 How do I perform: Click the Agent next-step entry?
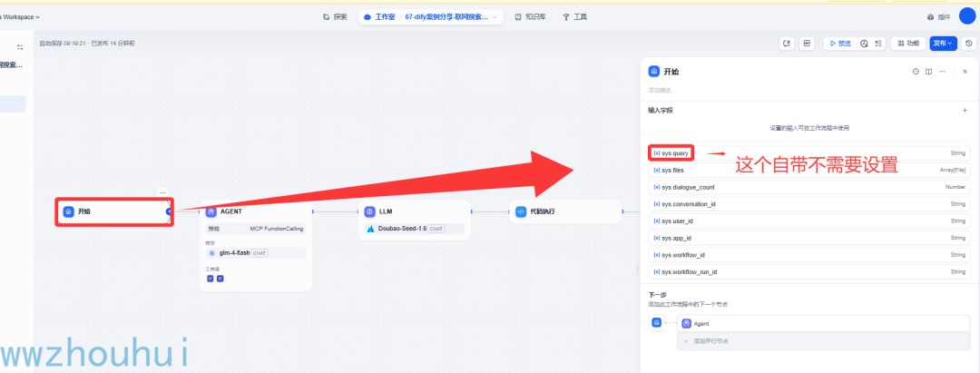(824, 324)
